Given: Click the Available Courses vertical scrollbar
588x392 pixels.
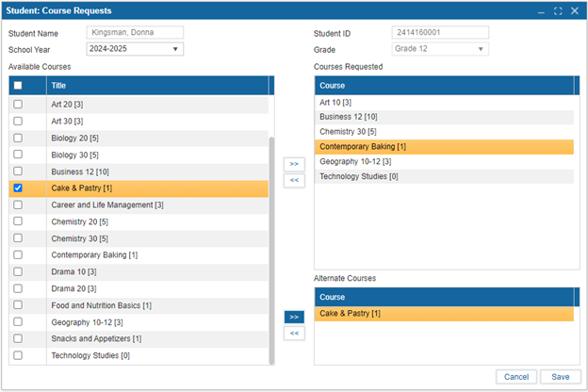Looking at the screenshot, I should [x=271, y=245].
